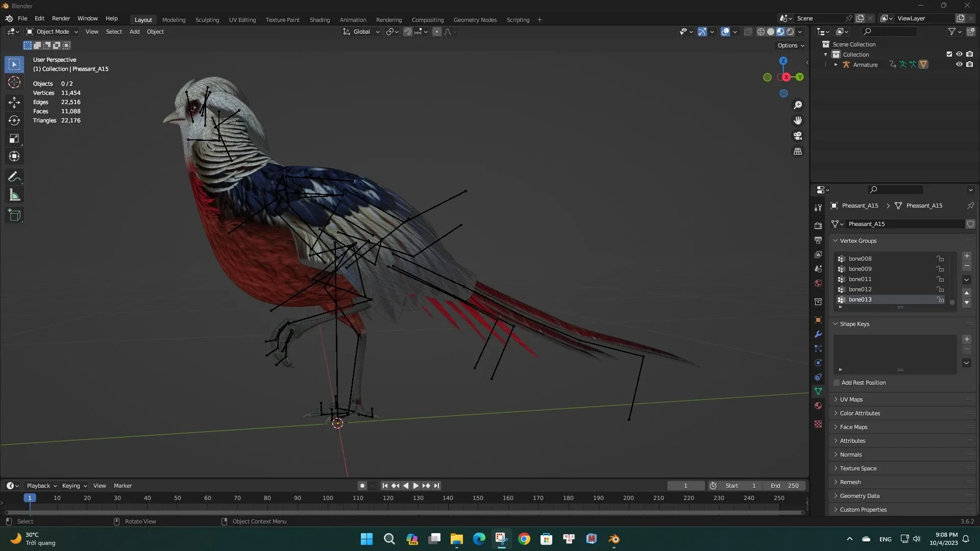Open the Physics properties tab
The width and height of the screenshot is (980, 551).
[x=818, y=363]
